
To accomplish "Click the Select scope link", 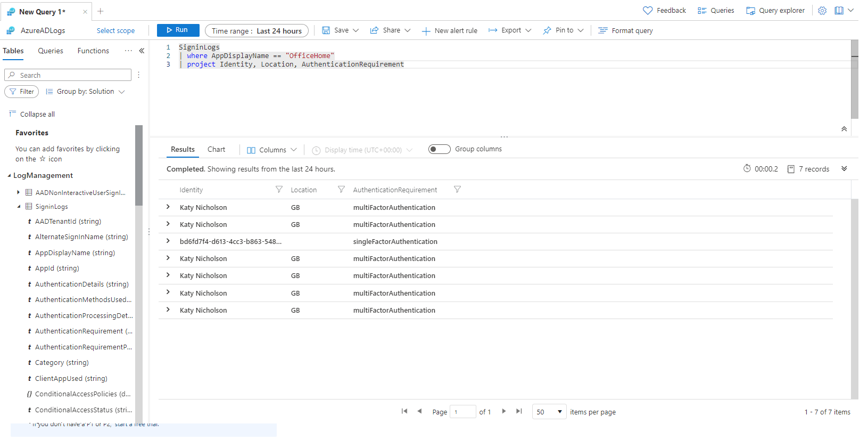I will click(115, 31).
